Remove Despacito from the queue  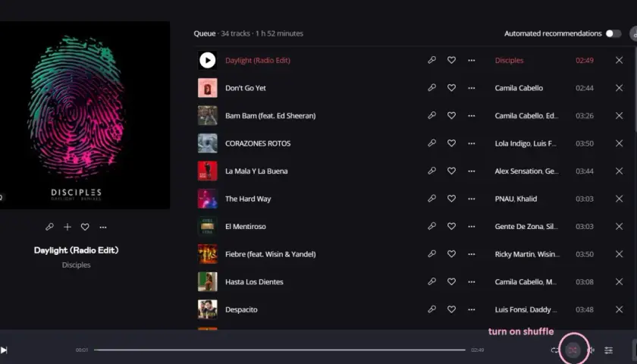click(619, 309)
